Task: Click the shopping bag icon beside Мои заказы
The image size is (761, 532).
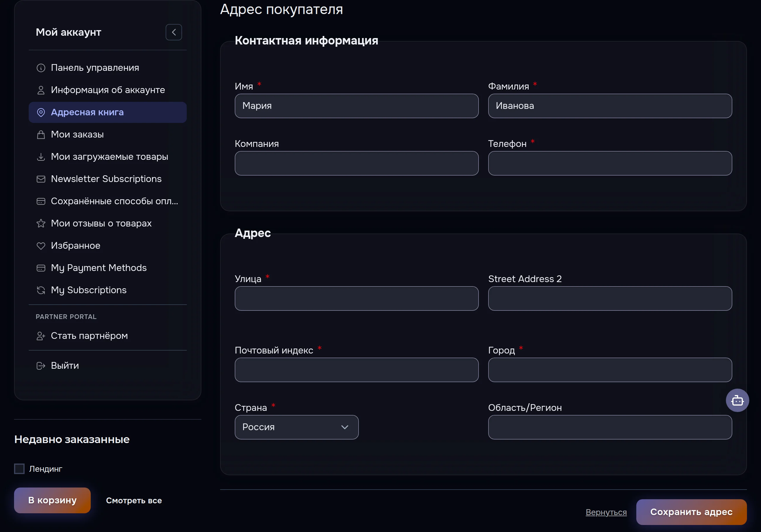Action: click(41, 135)
